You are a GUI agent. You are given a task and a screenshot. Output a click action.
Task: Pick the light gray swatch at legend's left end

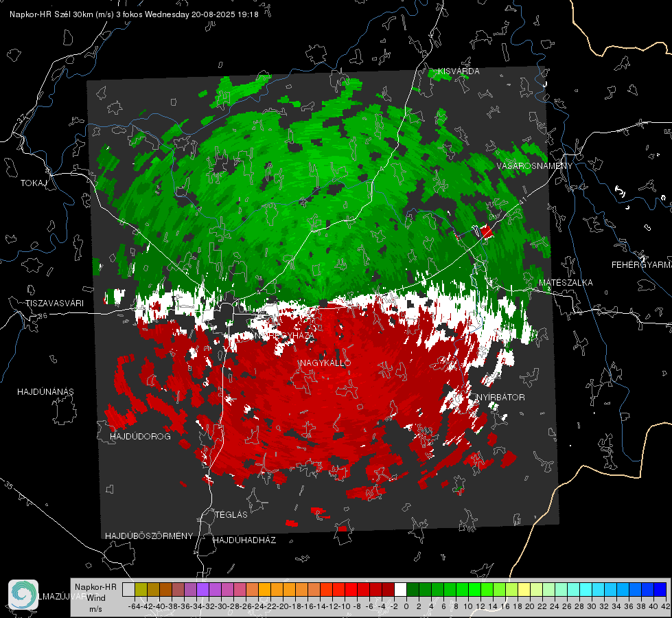pyautogui.click(x=128, y=589)
